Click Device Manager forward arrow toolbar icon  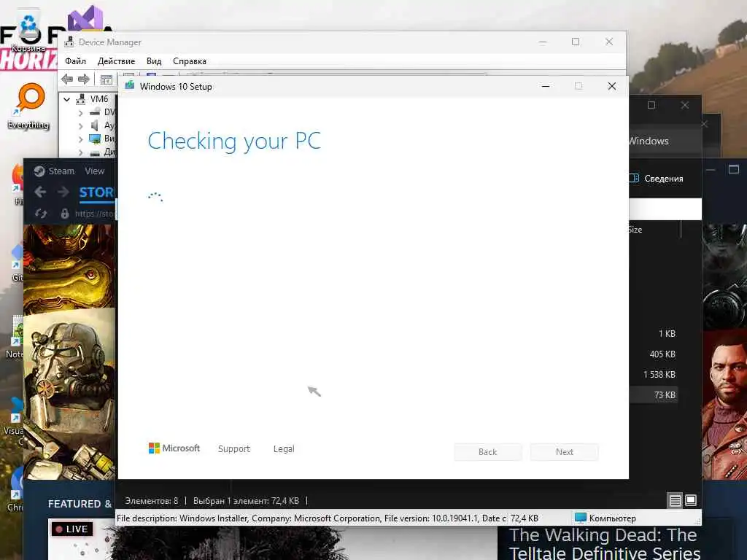84,79
